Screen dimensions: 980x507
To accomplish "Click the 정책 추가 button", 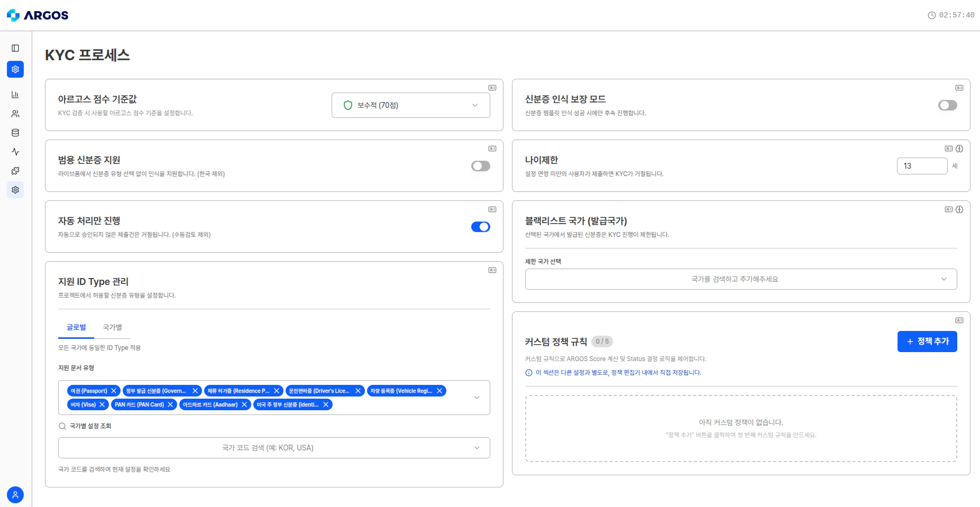I will pyautogui.click(x=927, y=341).
